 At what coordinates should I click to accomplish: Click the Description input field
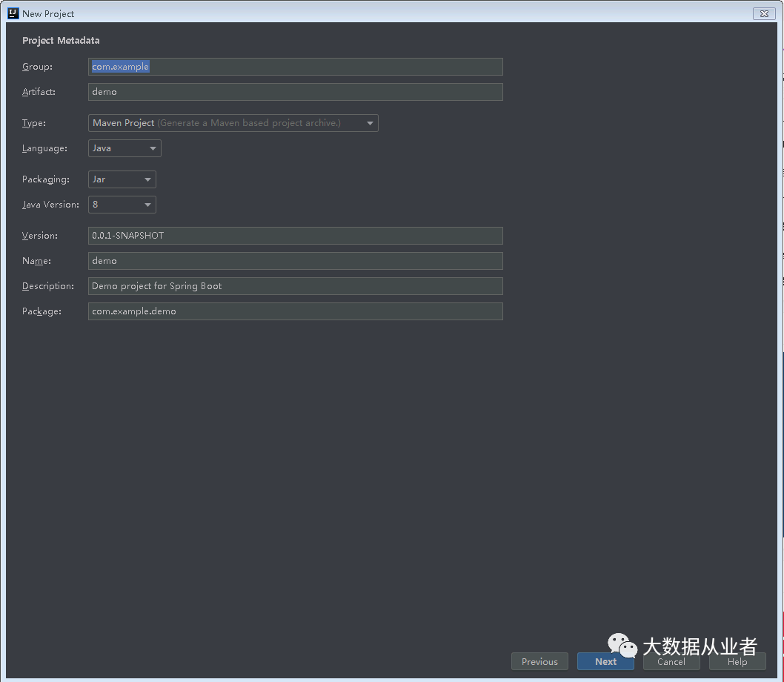296,285
